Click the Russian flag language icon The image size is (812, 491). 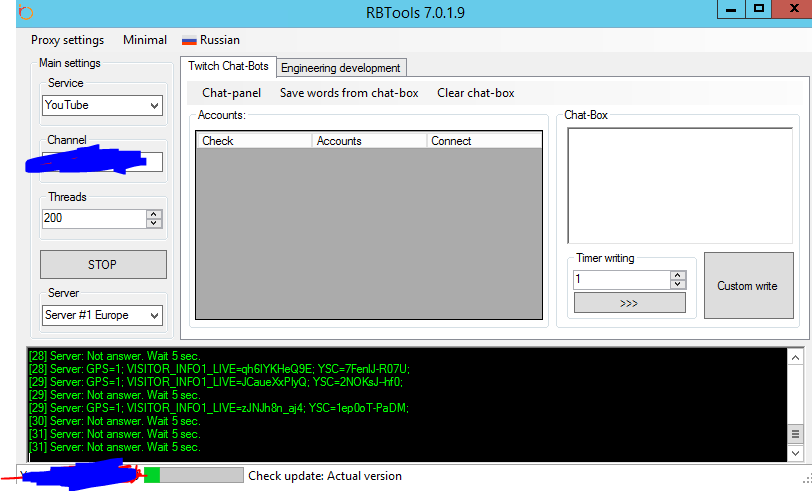188,40
